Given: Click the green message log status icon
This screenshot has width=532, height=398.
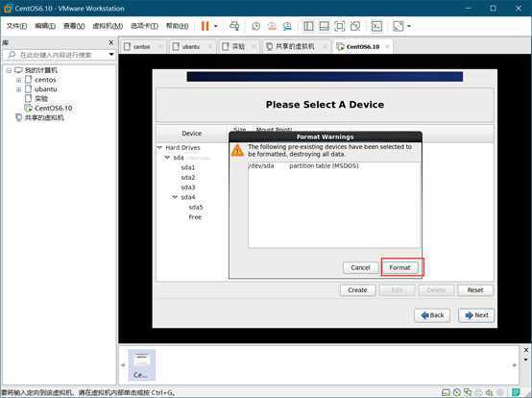Looking at the screenshot, I should tap(516, 393).
